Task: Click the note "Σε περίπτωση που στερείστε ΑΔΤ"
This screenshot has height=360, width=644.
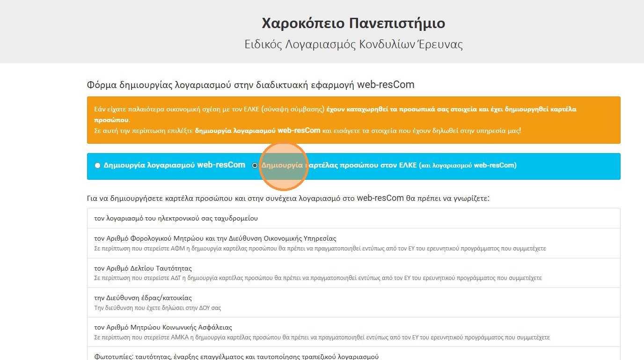Action: (318, 278)
